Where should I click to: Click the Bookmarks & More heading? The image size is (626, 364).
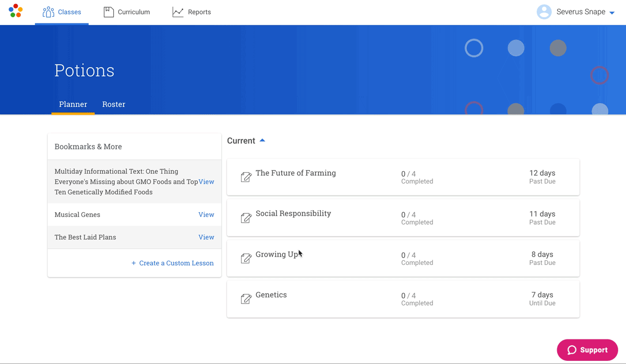(88, 147)
